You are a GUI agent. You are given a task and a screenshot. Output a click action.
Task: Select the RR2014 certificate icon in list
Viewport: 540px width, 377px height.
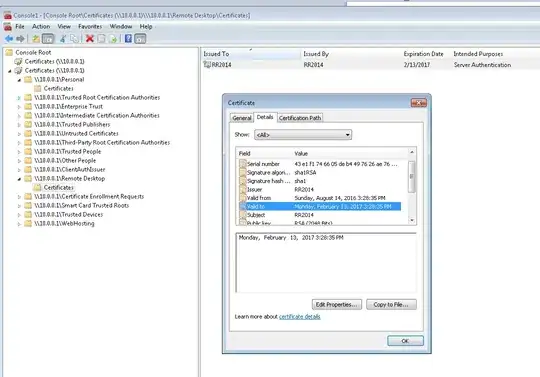[207, 64]
